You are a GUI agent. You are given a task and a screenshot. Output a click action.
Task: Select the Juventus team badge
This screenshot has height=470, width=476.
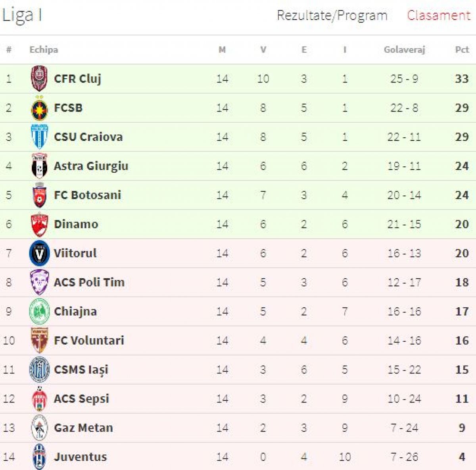39,457
